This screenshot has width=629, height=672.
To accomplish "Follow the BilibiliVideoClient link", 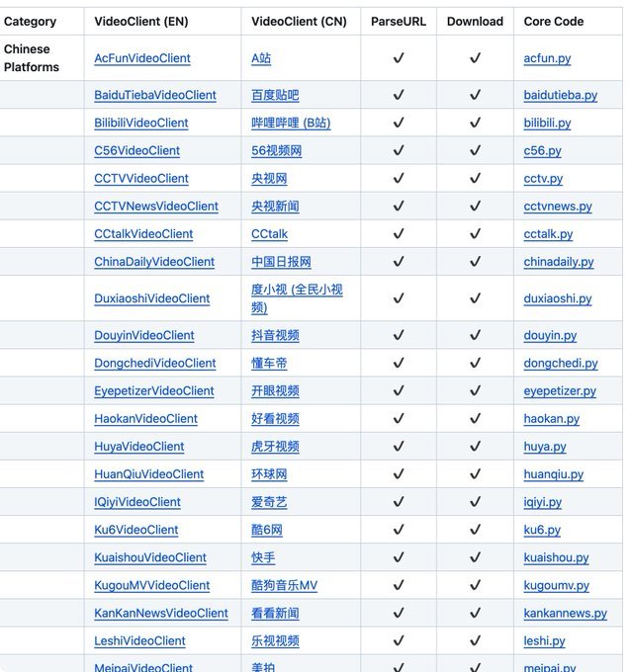I will [x=141, y=123].
